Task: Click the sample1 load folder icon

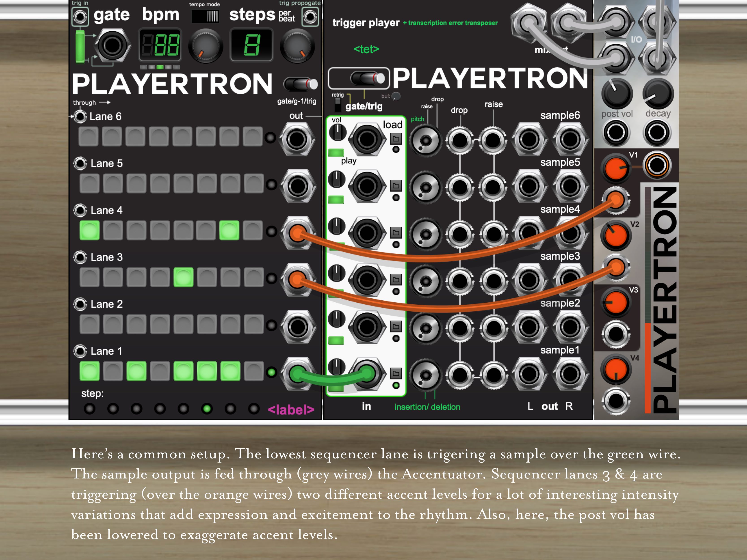Action: coord(396,373)
